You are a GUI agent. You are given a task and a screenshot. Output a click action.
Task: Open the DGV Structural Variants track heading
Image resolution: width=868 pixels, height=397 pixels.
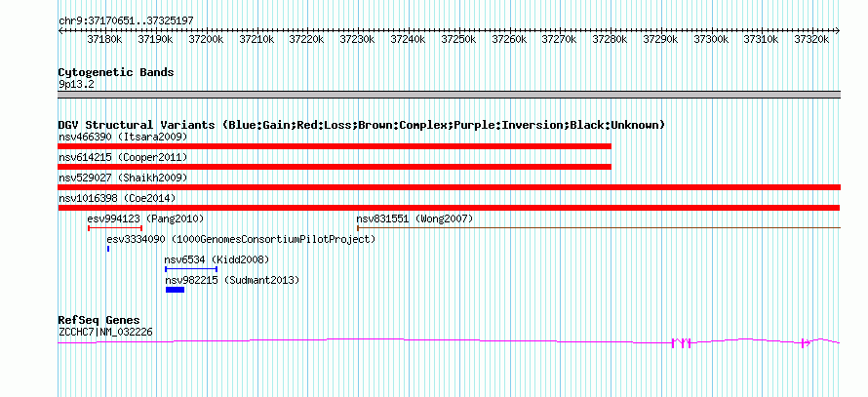362,125
